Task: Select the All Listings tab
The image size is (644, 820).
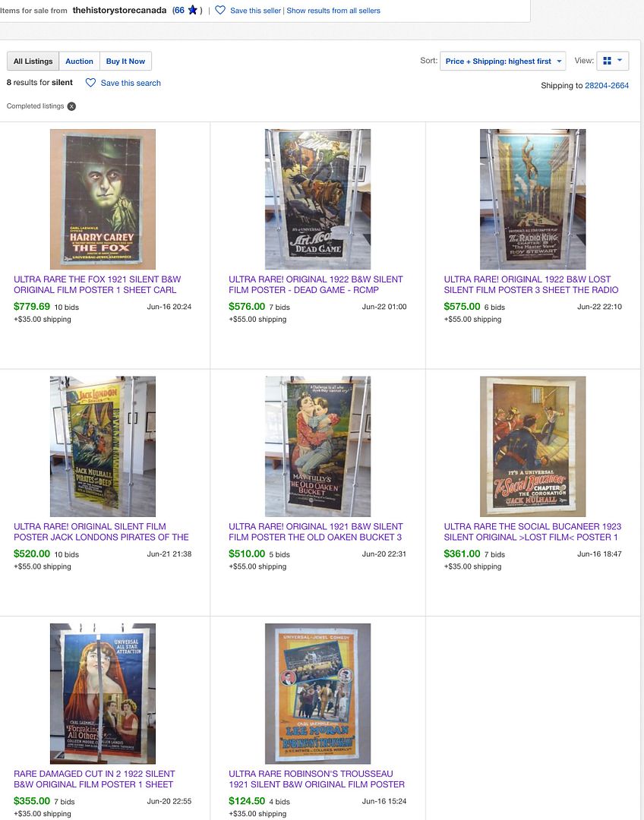Action: (x=33, y=61)
